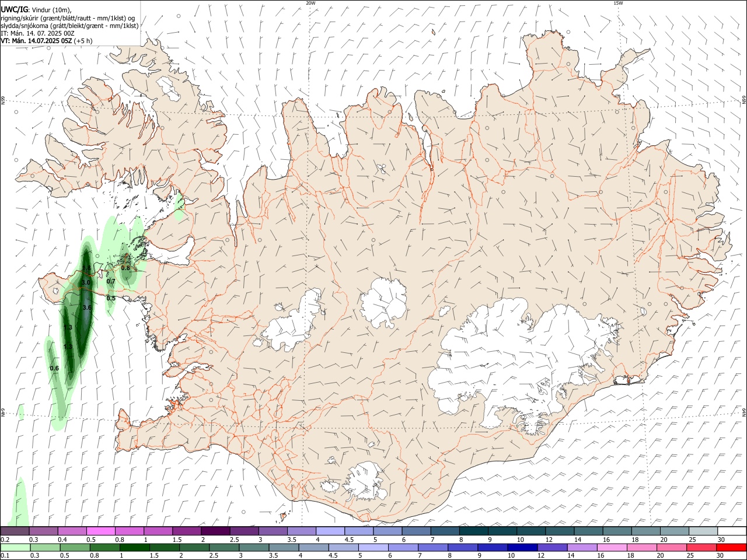Image resolution: width=747 pixels, height=560 pixels.
Task: Pick upper legend light gray swatch 25 to 30
Action: click(x=703, y=531)
